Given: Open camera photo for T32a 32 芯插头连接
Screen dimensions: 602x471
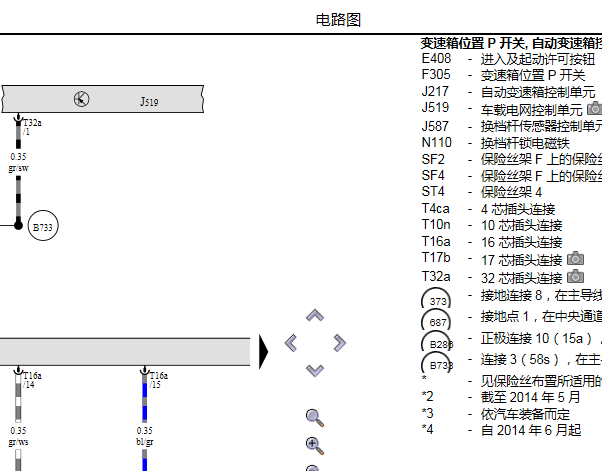Looking at the screenshot, I should pyautogui.click(x=575, y=277).
